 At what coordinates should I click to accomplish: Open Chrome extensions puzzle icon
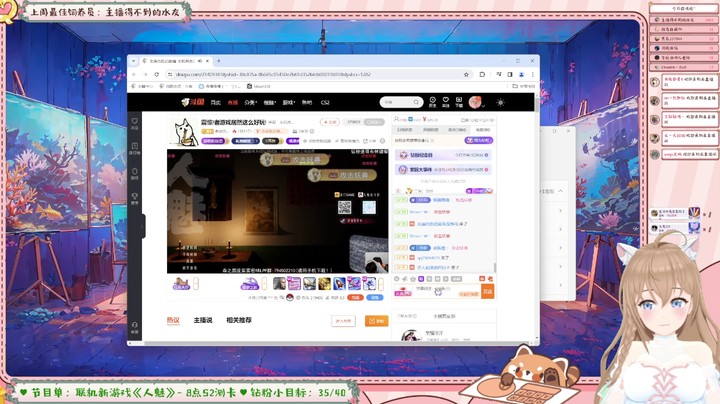482,74
